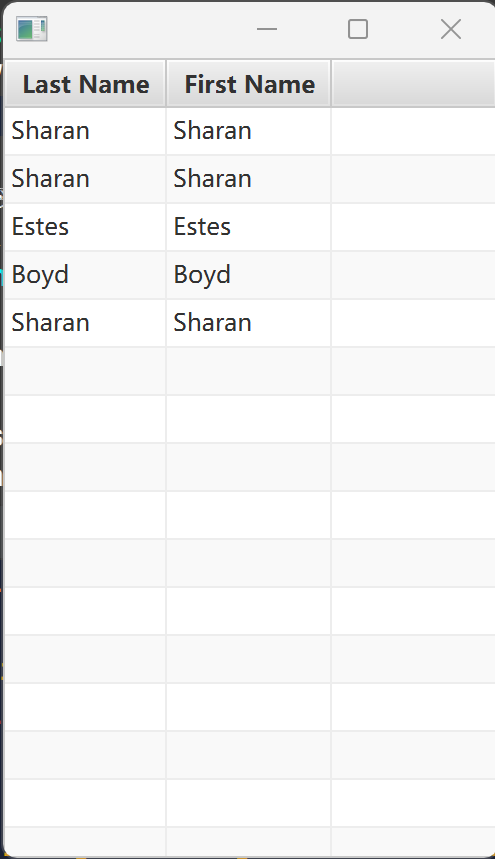Close the window using the X button
This screenshot has height=859, width=495.
tap(451, 29)
